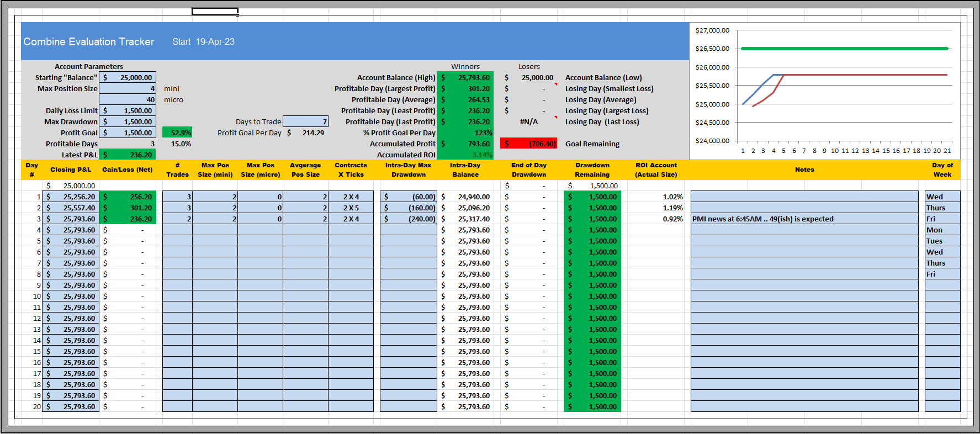This screenshot has height=434, width=980.
Task: Select the 15.0% profitable days percentage
Action: click(177, 144)
